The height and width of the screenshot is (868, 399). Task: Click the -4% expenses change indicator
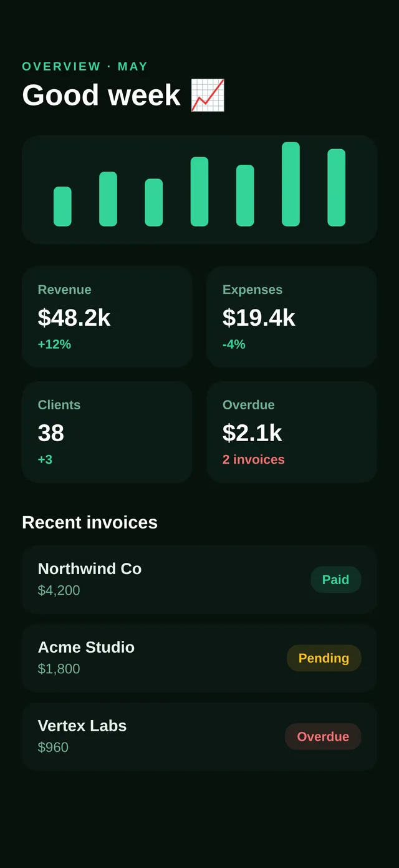click(234, 344)
